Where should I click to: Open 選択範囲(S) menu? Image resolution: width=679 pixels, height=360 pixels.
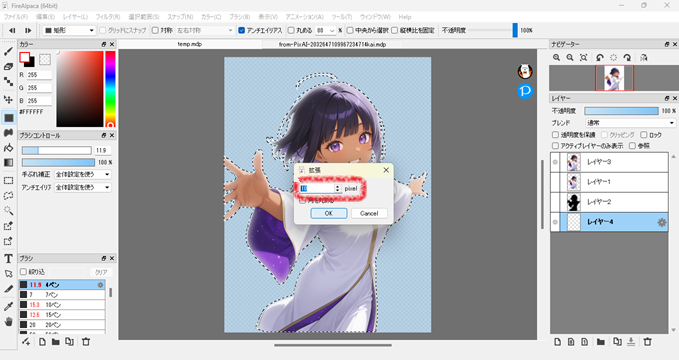143,17
